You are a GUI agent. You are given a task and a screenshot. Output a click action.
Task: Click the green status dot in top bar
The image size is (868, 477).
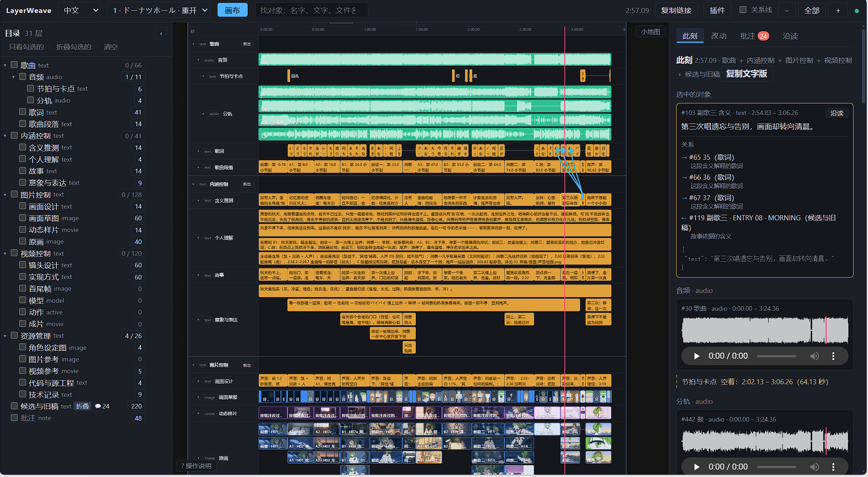[857, 11]
